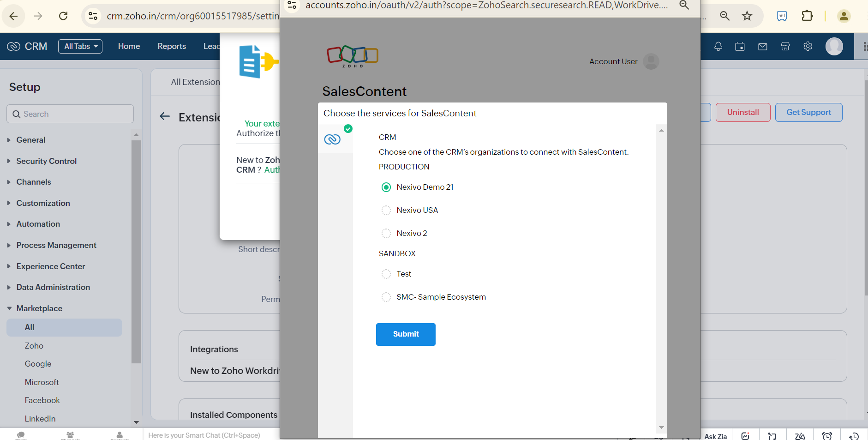Open the Marketplace store icon in header
868x440 pixels.
pyautogui.click(x=785, y=46)
